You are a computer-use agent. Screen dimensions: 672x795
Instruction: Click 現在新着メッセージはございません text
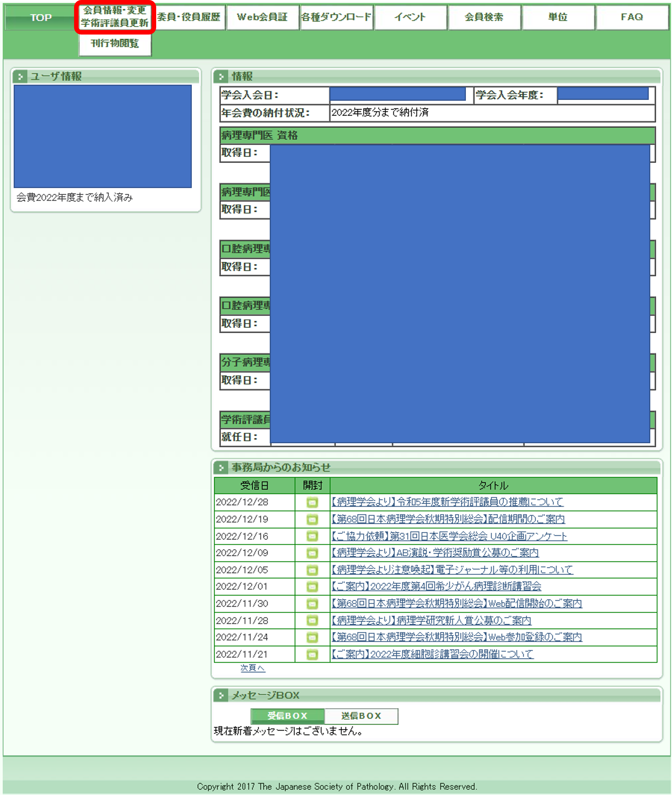coord(288,731)
